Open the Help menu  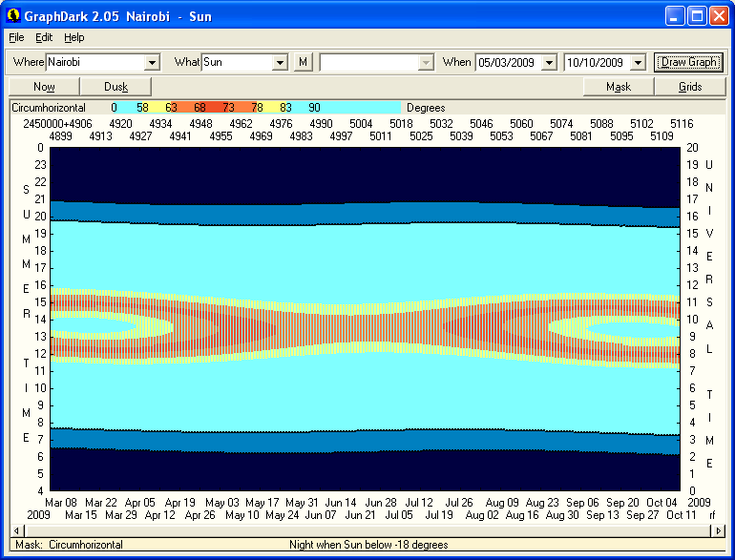pyautogui.click(x=74, y=37)
